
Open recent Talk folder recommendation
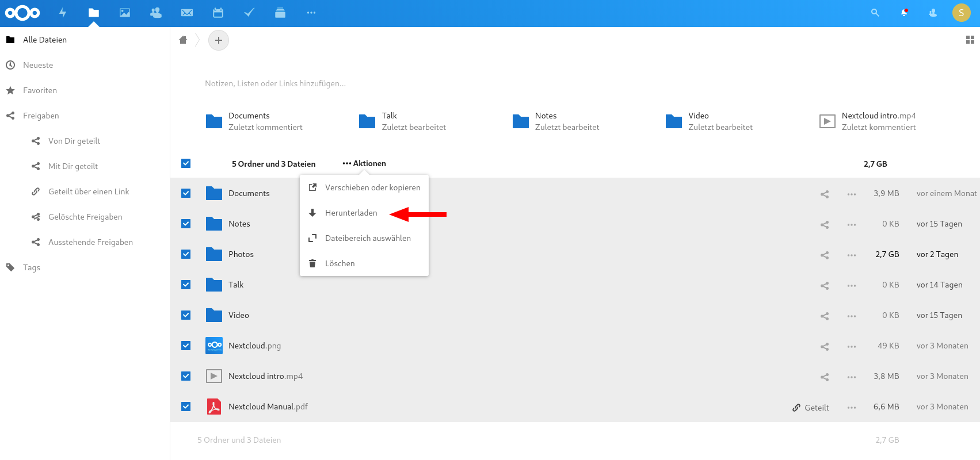pos(403,121)
